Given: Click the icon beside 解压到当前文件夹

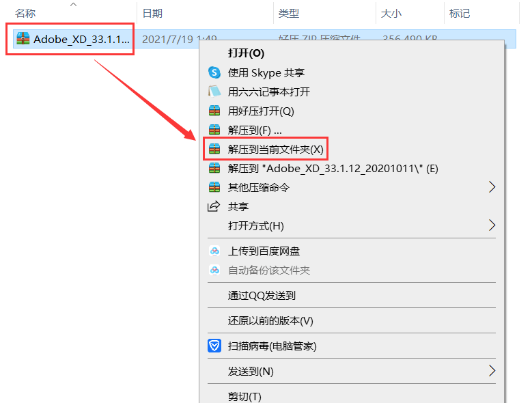Looking at the screenshot, I should tap(214, 149).
